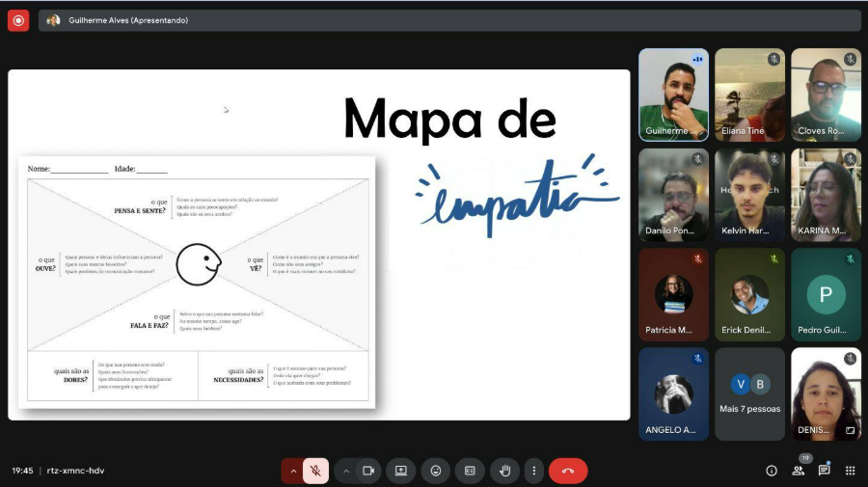Image resolution: width=868 pixels, height=487 pixels.
Task: Click the red recording indicator icon
Action: point(18,20)
